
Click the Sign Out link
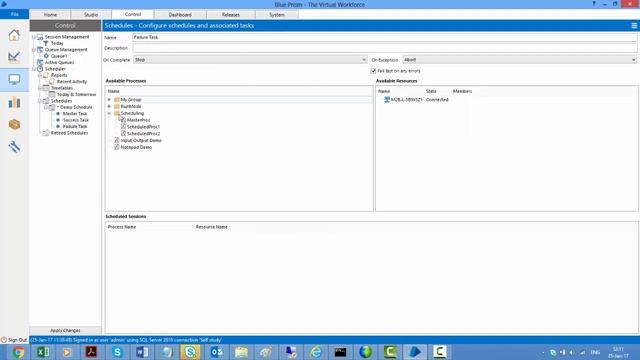click(18, 340)
